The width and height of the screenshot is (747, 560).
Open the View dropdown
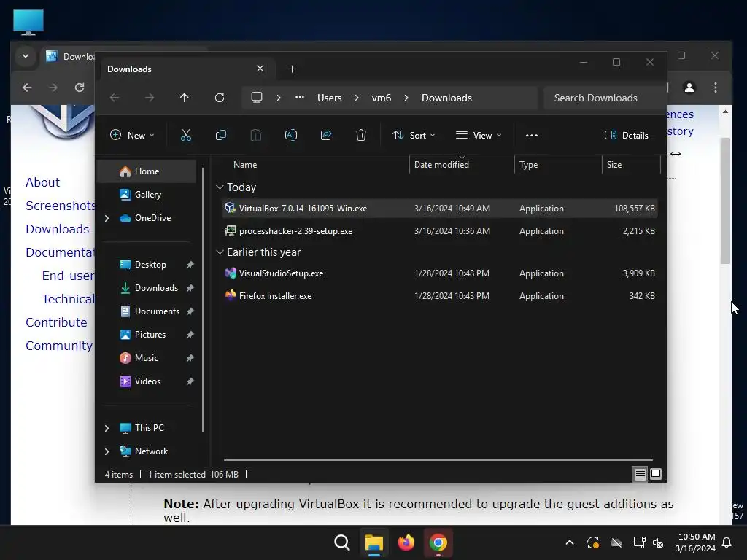(479, 135)
